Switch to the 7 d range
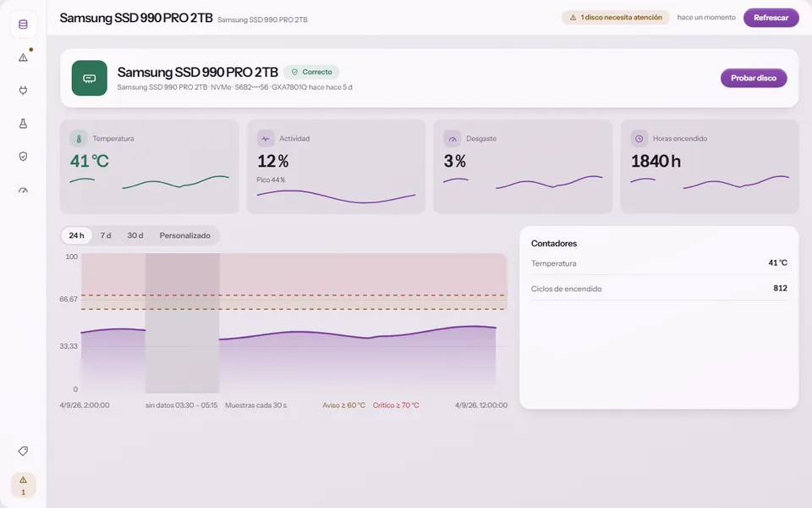Viewport: 812px width, 508px height. (x=106, y=235)
